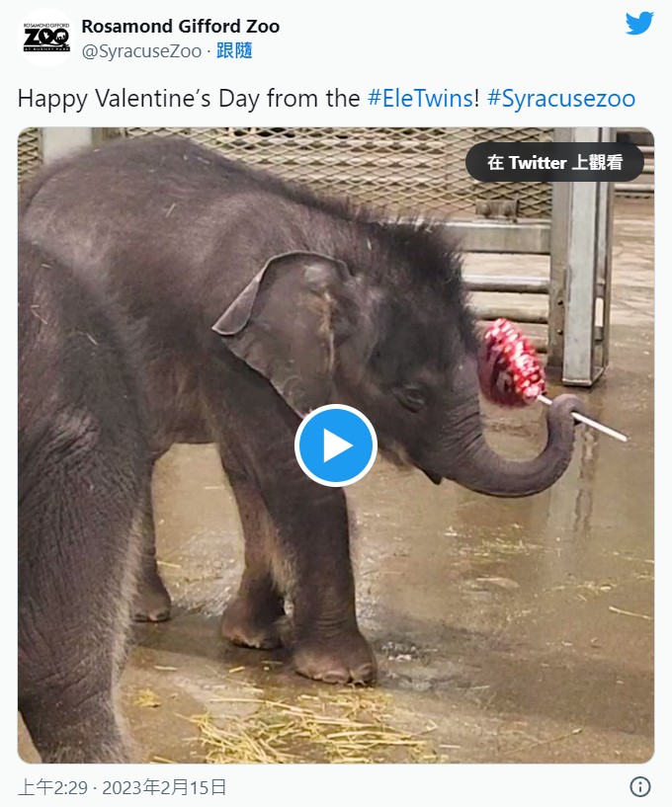
Task: Open the Rosamond Gifford Zoo display name
Action: [180, 27]
